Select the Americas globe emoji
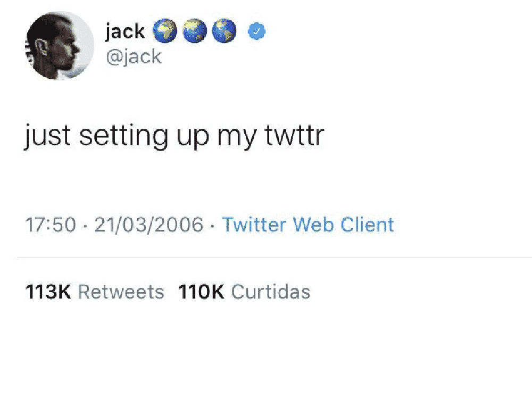This screenshot has width=532, height=397. [225, 31]
